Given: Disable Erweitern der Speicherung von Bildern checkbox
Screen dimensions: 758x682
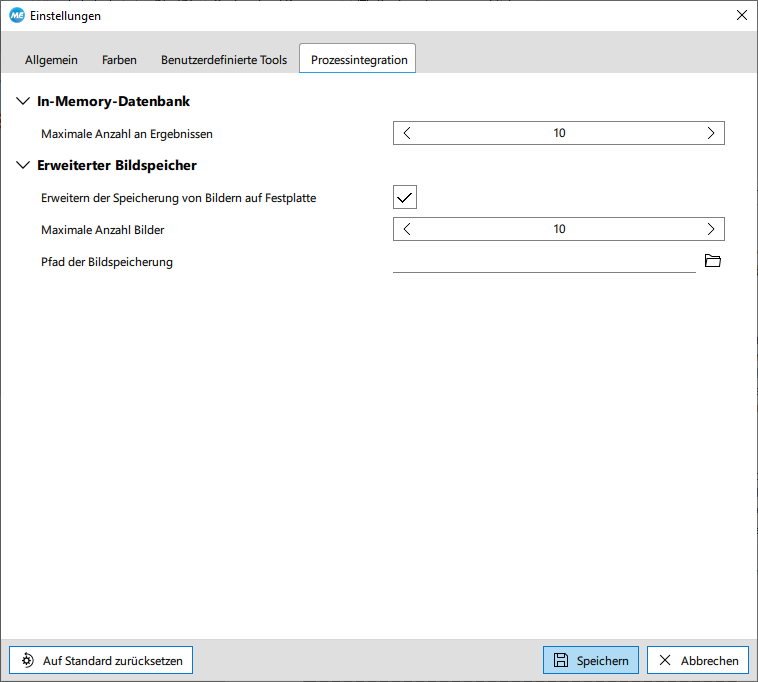Looking at the screenshot, I should [x=405, y=197].
